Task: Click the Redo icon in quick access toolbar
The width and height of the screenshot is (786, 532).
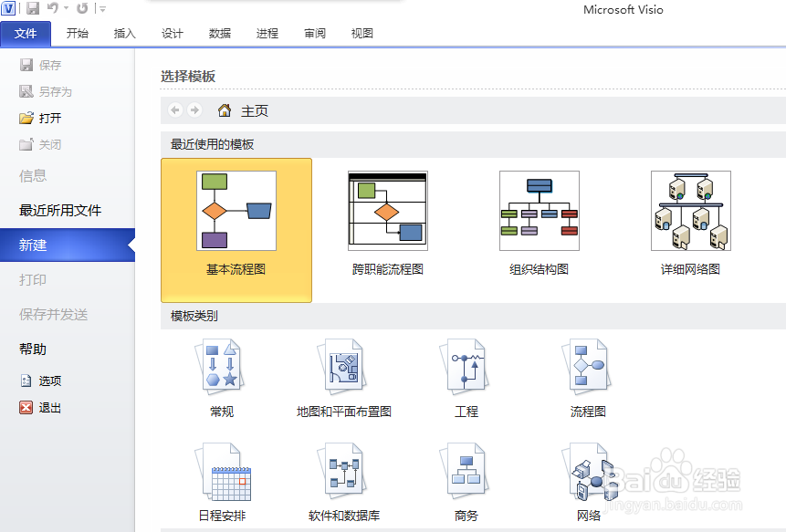Action: tap(82, 8)
